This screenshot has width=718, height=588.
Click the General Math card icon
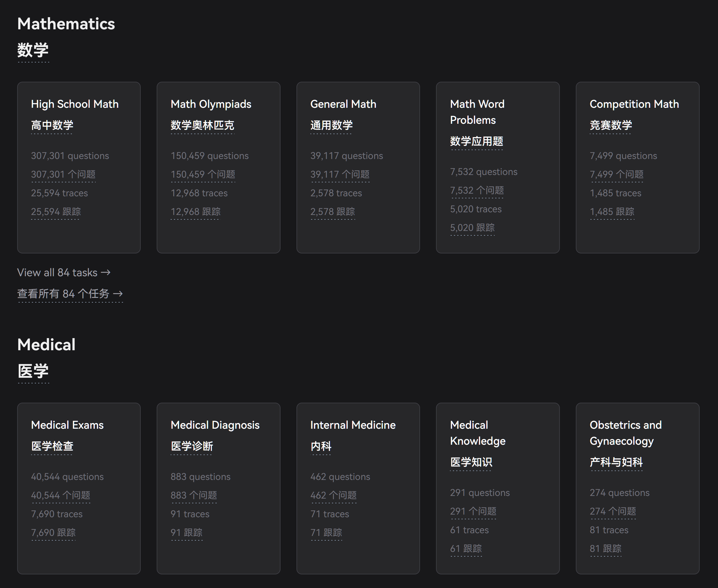[358, 167]
